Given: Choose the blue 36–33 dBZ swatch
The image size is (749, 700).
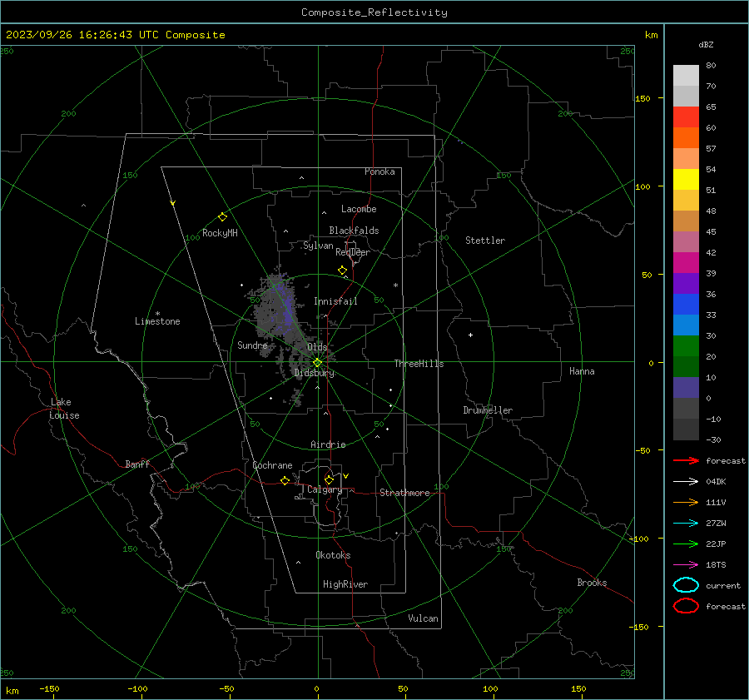Looking at the screenshot, I should coord(686,305).
